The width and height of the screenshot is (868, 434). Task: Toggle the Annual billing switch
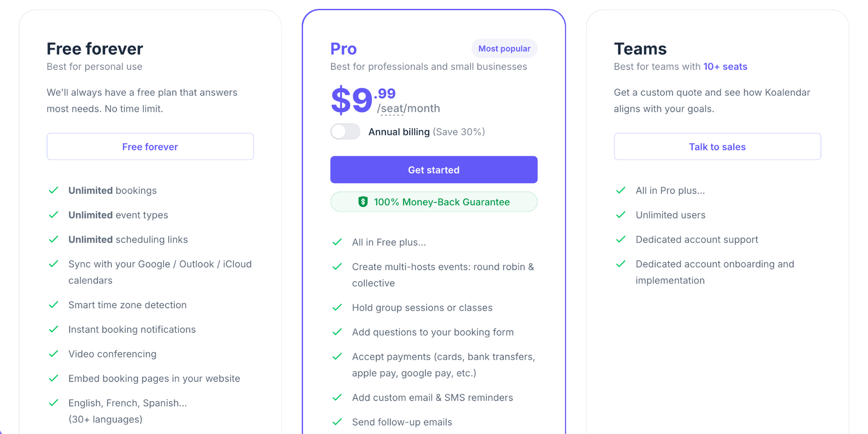[x=345, y=132]
